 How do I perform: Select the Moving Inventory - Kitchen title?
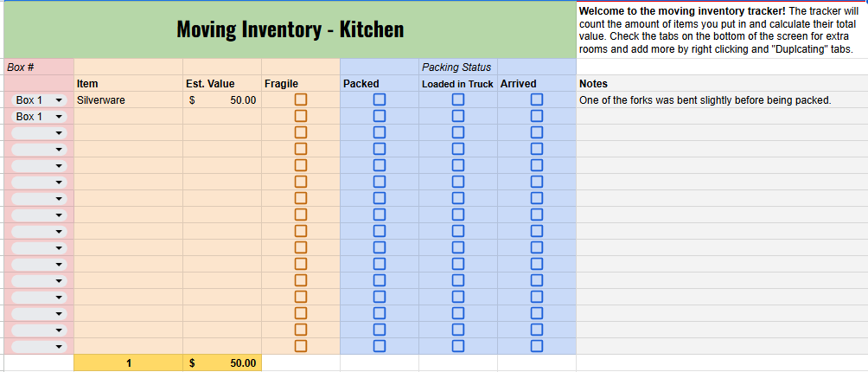pyautogui.click(x=290, y=29)
